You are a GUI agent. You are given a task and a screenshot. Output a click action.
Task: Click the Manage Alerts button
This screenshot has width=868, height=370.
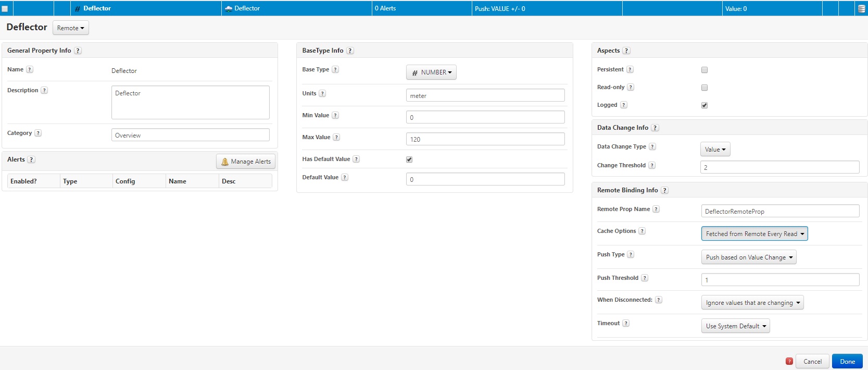click(246, 162)
